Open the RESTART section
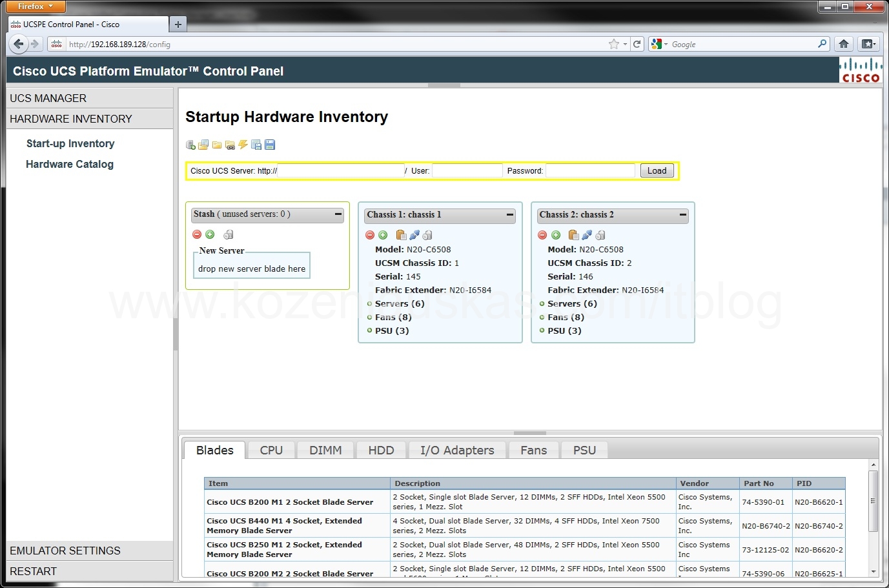The width and height of the screenshot is (889, 588). 90,571
